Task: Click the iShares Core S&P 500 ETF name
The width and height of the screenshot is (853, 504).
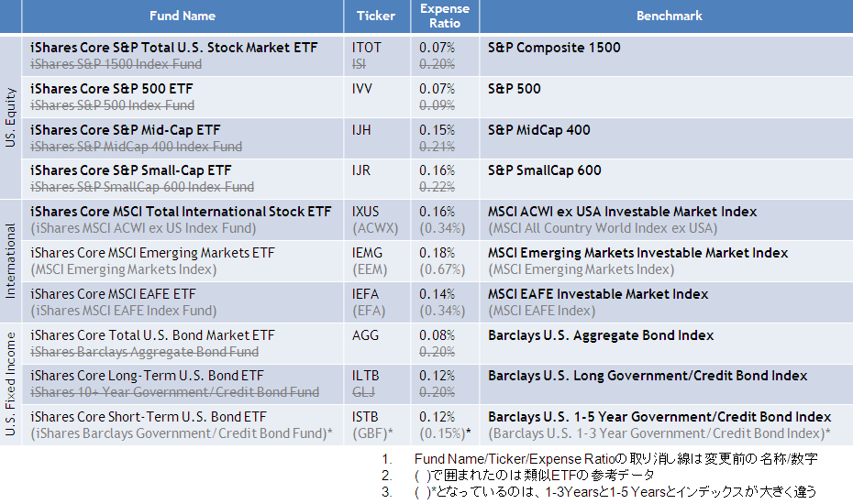Action: (111, 89)
